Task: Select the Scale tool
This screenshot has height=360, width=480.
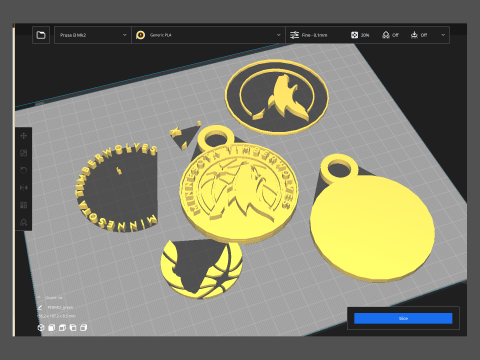Action: [24, 153]
